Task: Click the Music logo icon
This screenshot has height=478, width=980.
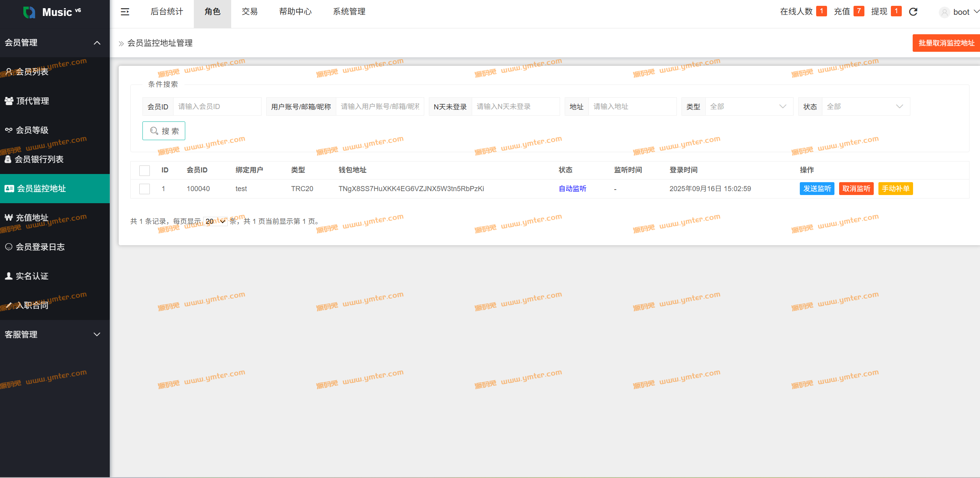Action: pos(29,12)
